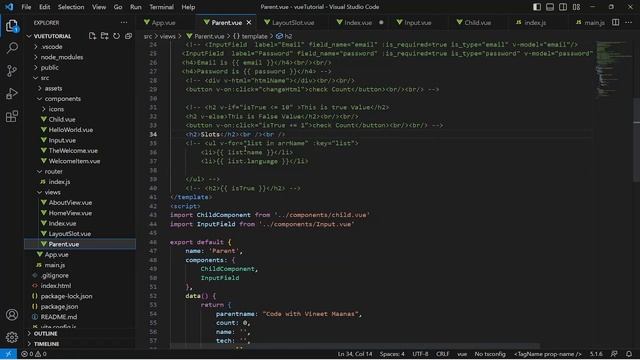This screenshot has width=640, height=360.
Task: Open the Terminal menu
Action: [x=161, y=7]
